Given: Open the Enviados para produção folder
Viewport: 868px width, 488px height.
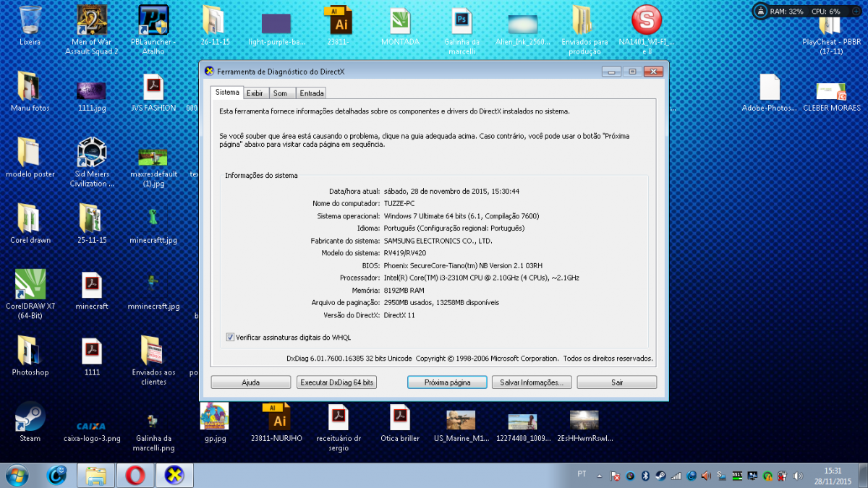Looking at the screenshot, I should [584, 29].
